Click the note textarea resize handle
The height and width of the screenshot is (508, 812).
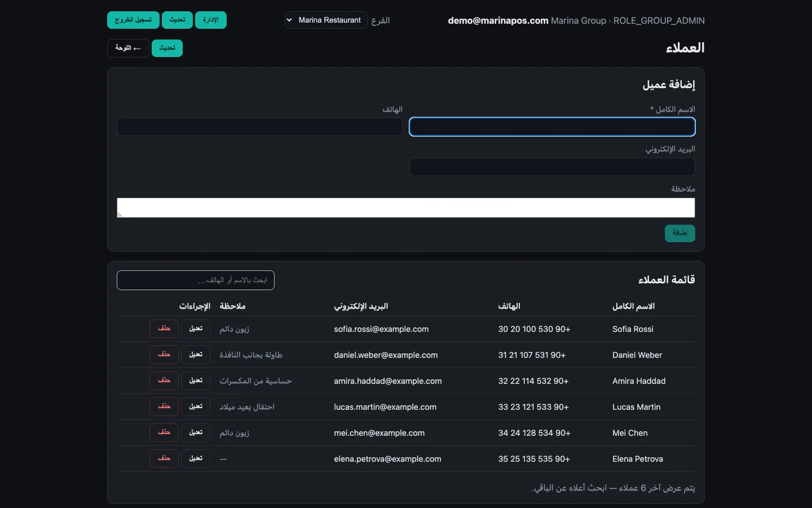(120, 215)
